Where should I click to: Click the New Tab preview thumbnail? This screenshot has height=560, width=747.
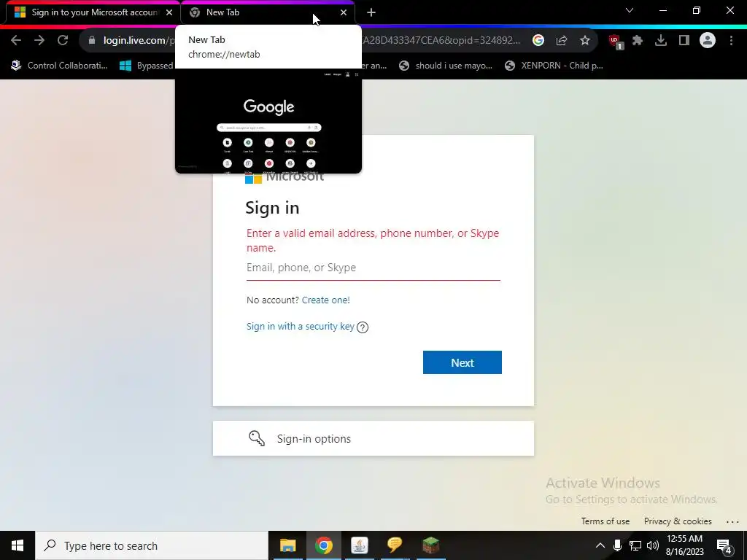click(x=268, y=121)
